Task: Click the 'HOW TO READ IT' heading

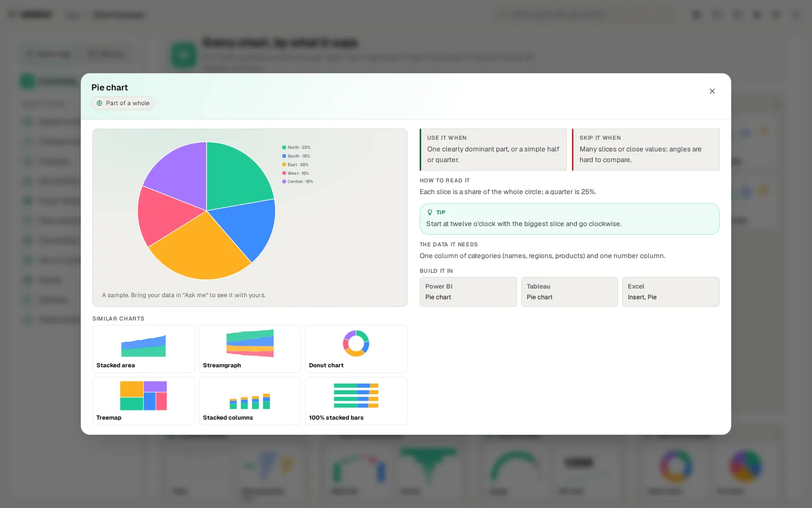Action: pos(445,180)
